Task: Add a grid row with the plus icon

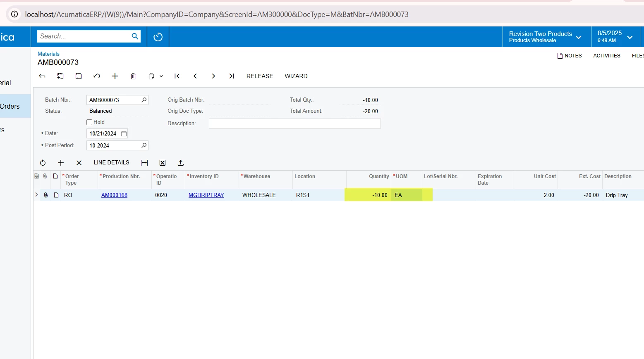Action: (x=61, y=163)
